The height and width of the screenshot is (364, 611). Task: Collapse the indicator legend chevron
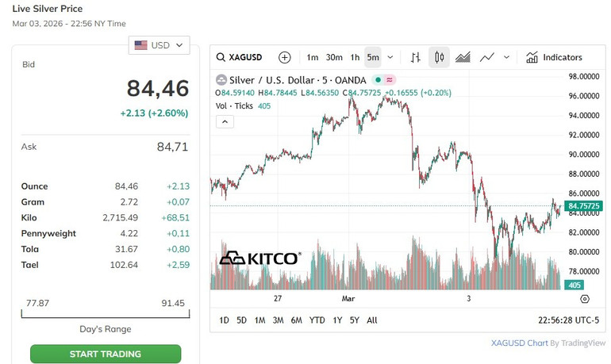(x=225, y=121)
